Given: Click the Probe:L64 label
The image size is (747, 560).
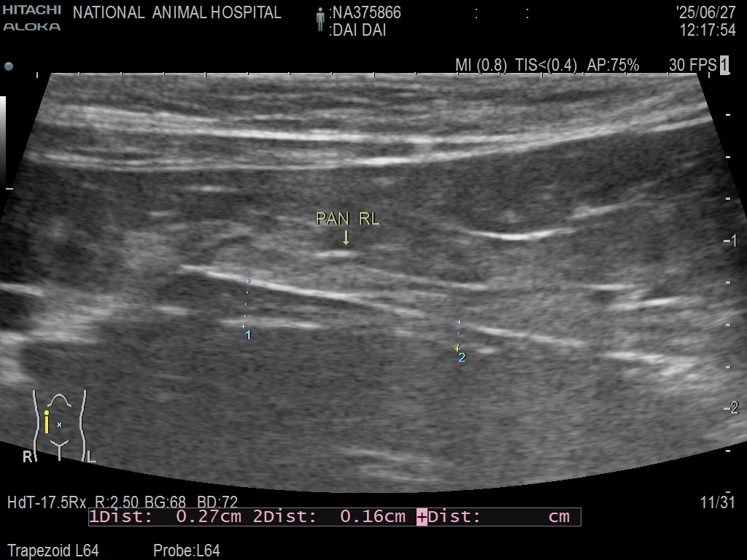Looking at the screenshot, I should click(186, 551).
